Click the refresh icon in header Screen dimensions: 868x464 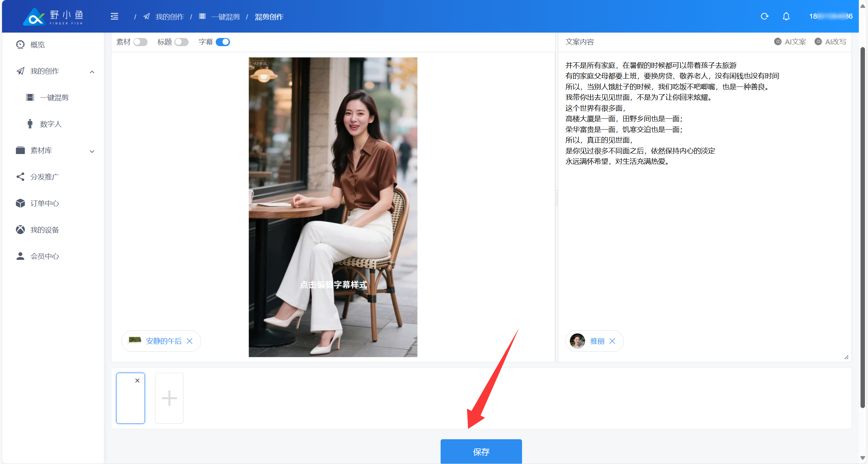pos(765,16)
